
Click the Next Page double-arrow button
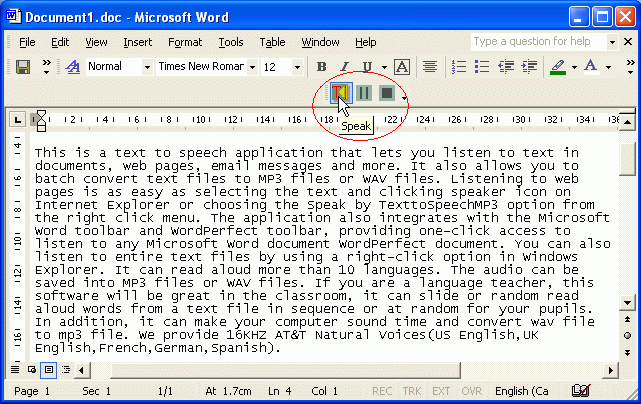[627, 352]
